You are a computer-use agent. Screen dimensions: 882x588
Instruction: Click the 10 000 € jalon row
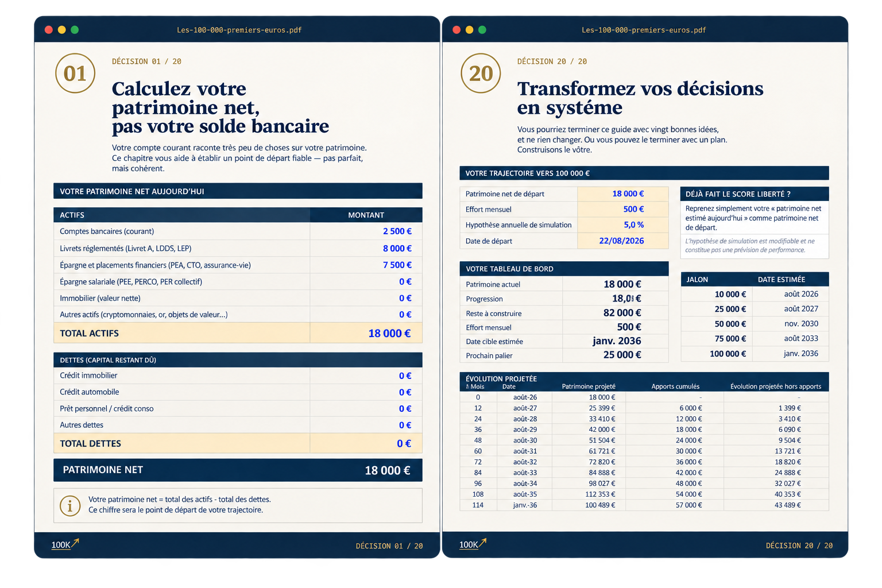(755, 294)
